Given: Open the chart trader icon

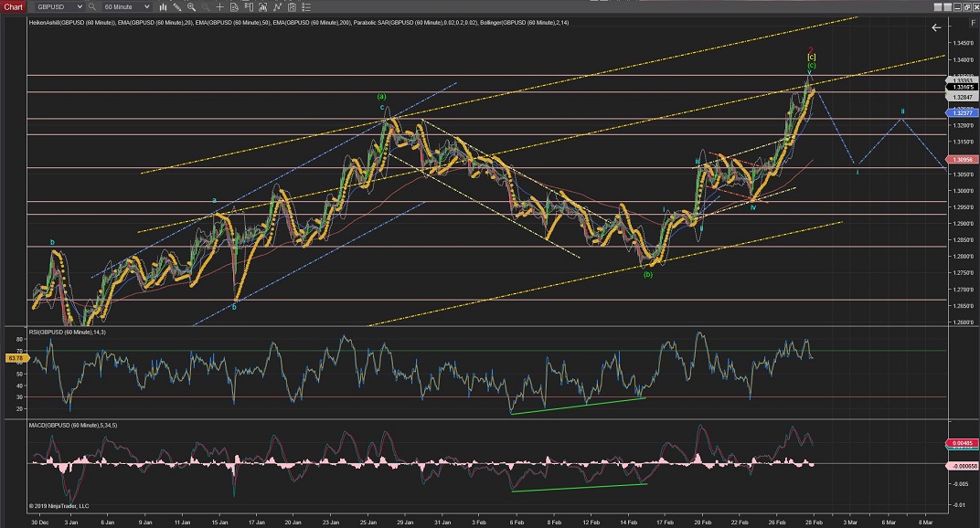Looking at the screenshot, I should pyautogui.click(x=248, y=6).
